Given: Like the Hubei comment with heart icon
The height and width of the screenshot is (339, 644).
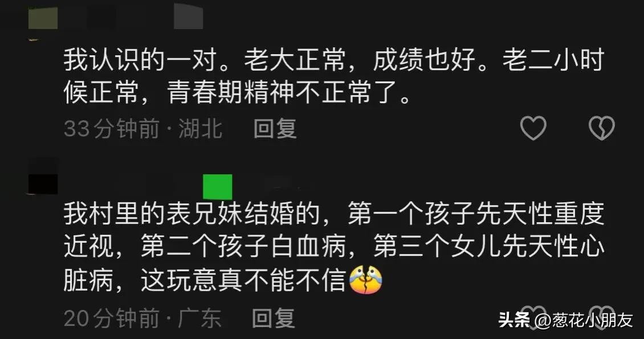Looking at the screenshot, I should (533, 128).
